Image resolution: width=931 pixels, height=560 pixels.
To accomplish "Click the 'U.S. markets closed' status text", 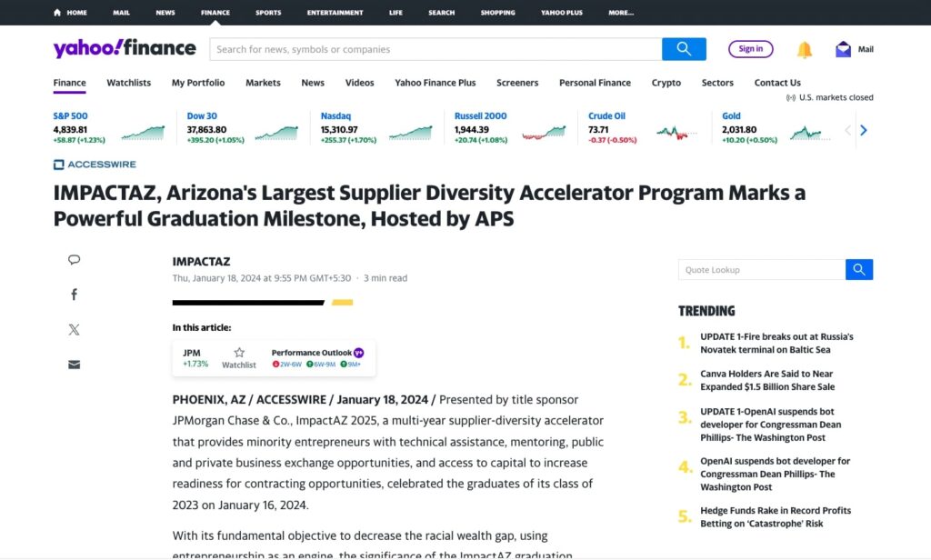I will (836, 97).
